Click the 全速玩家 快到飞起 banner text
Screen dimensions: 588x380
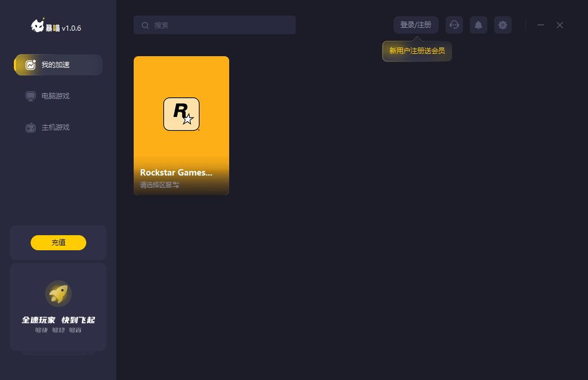tap(58, 320)
